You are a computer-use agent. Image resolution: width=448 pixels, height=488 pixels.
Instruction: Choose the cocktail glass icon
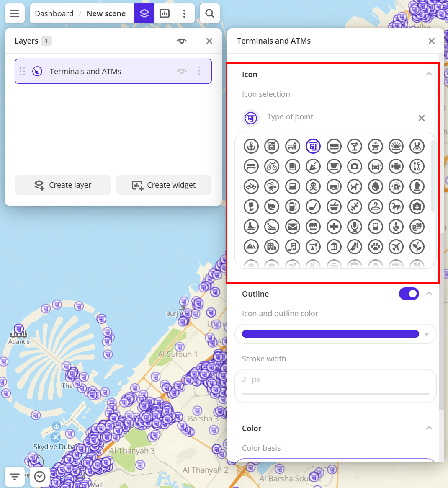[x=355, y=146]
